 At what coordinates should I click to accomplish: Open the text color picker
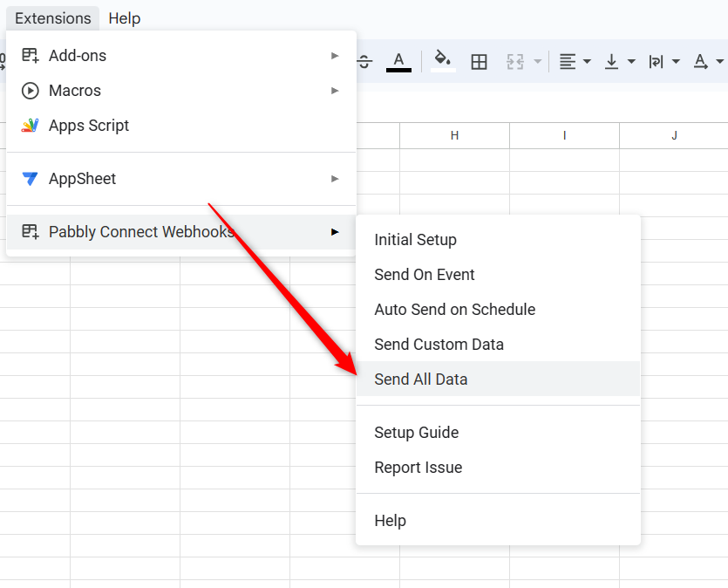(398, 61)
